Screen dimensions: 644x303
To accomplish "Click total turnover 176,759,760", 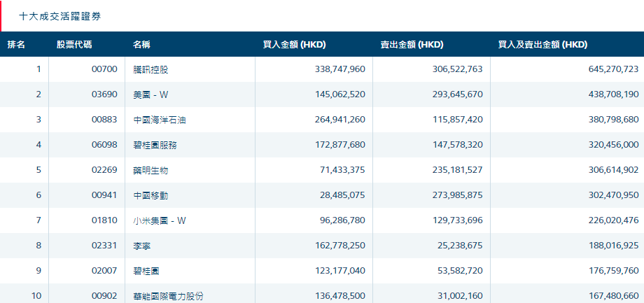I will (614, 271).
